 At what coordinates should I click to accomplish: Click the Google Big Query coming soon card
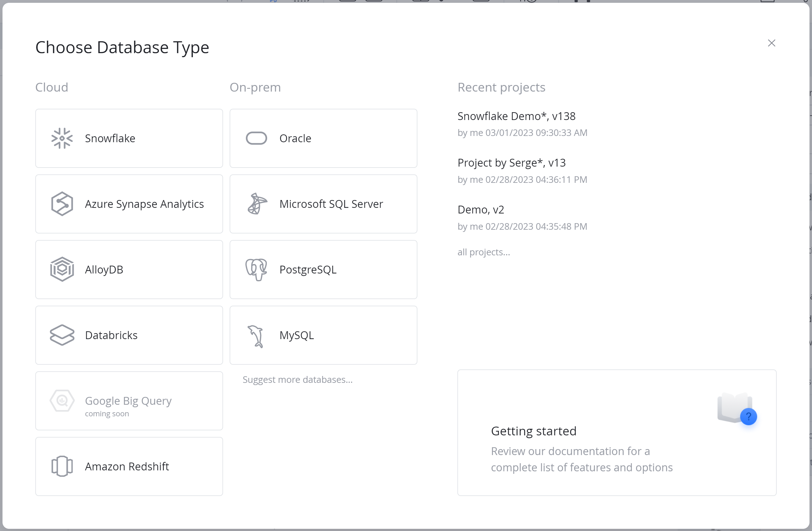tap(129, 401)
